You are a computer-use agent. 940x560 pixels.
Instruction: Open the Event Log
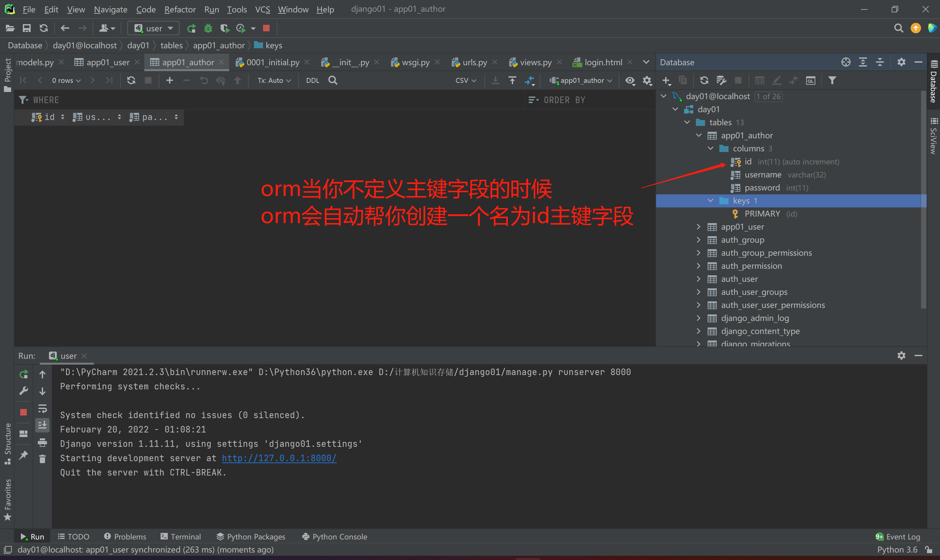coord(898,537)
